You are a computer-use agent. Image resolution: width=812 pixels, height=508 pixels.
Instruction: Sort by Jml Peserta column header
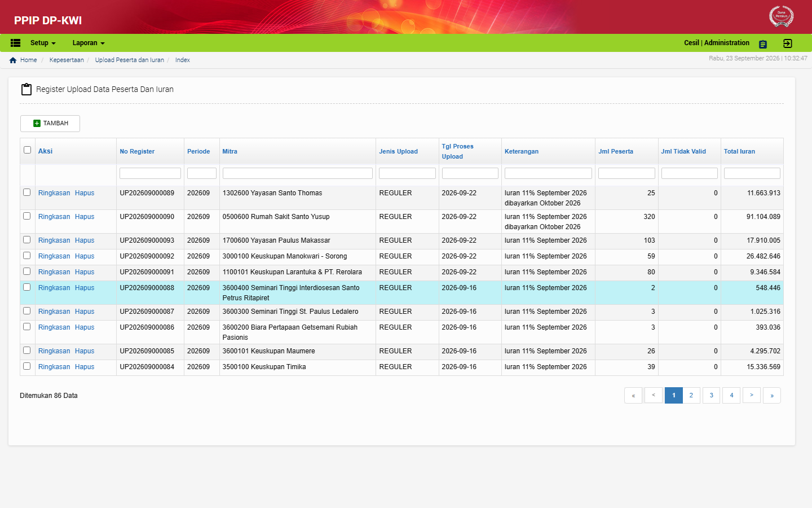(x=616, y=151)
